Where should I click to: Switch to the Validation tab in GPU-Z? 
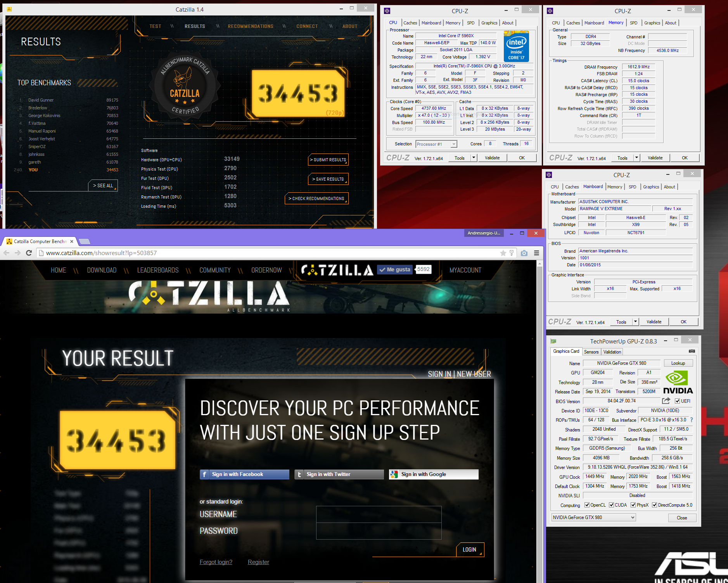(612, 352)
